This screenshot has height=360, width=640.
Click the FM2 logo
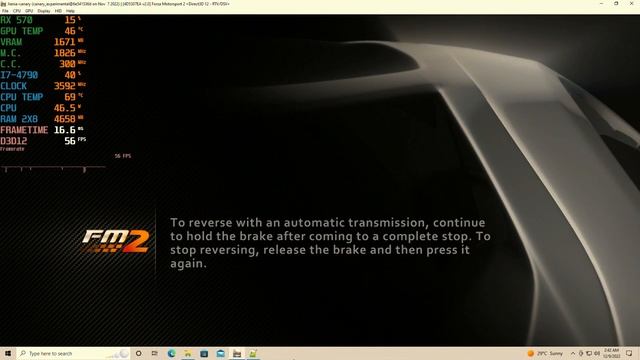click(x=116, y=241)
